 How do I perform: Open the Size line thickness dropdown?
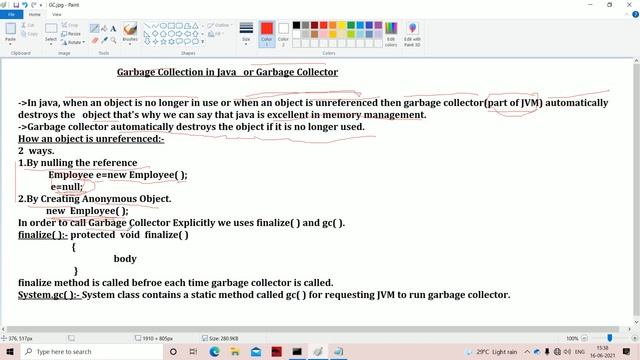[246, 33]
